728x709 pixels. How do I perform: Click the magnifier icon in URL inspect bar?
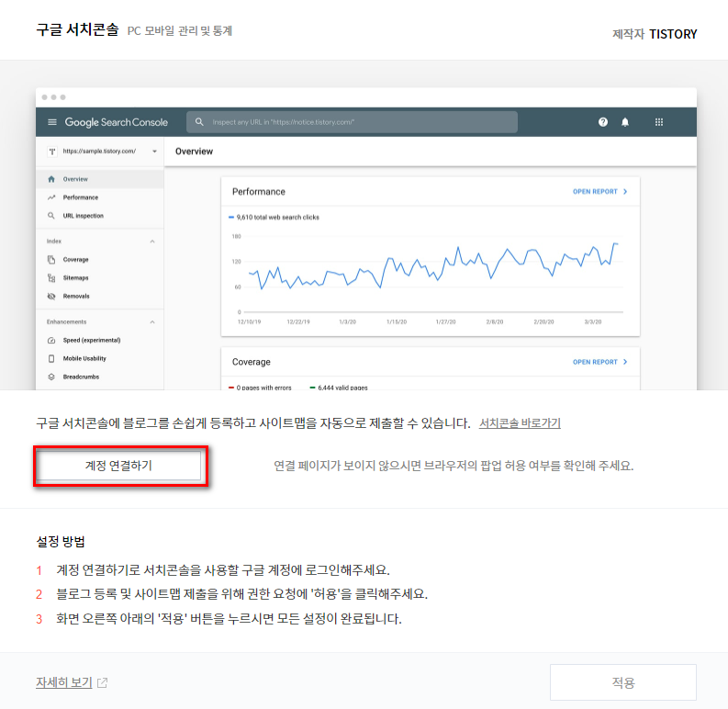[x=199, y=122]
